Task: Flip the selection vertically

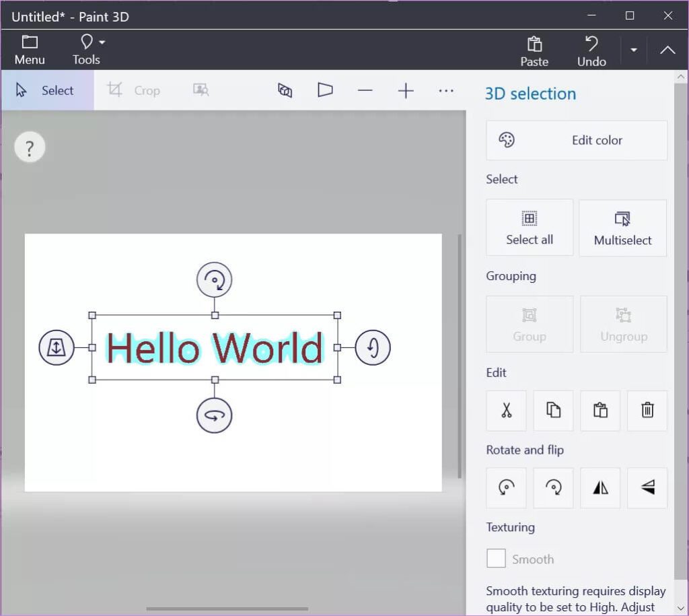Action: coord(647,487)
